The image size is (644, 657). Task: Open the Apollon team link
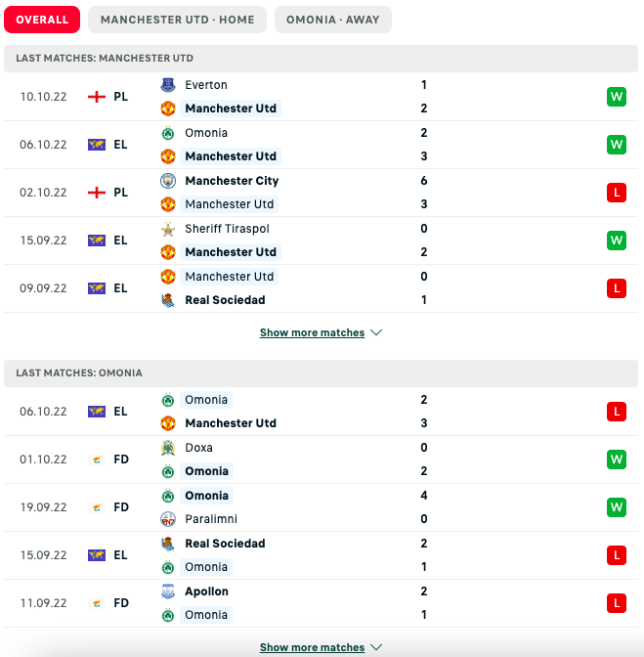click(206, 591)
